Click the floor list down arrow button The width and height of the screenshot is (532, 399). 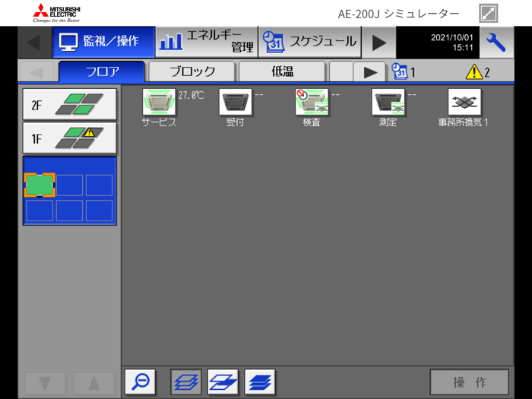coord(45,383)
